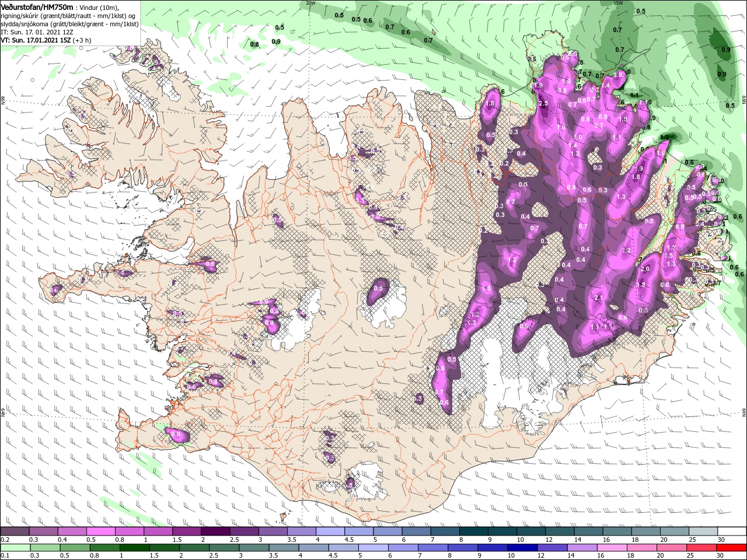The image size is (747, 560).
Task: Pick the deep blue 10 swatch in lower legend
Action: [522, 547]
